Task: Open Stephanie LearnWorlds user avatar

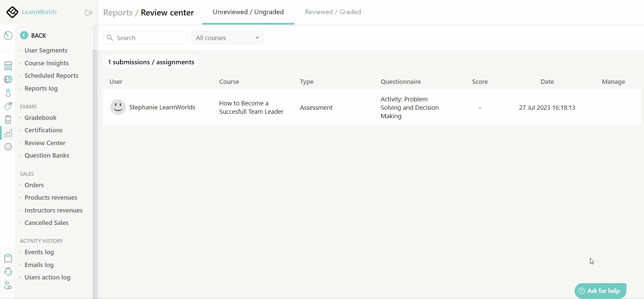Action: point(118,107)
